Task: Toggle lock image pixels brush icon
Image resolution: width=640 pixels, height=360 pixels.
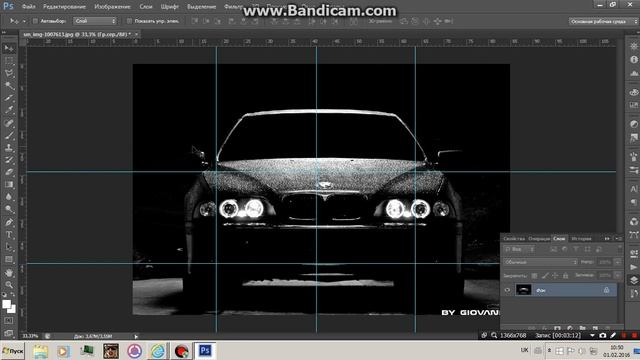Action: coord(545,276)
